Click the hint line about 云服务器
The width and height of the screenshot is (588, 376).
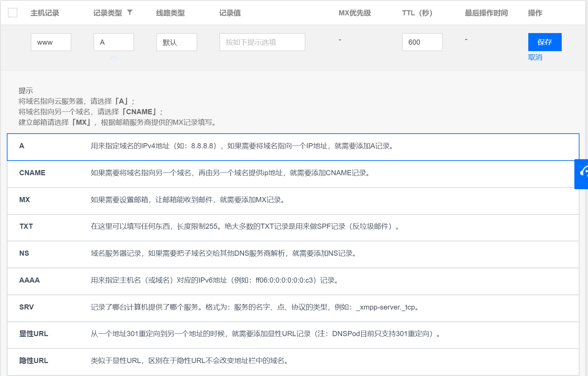[77, 101]
